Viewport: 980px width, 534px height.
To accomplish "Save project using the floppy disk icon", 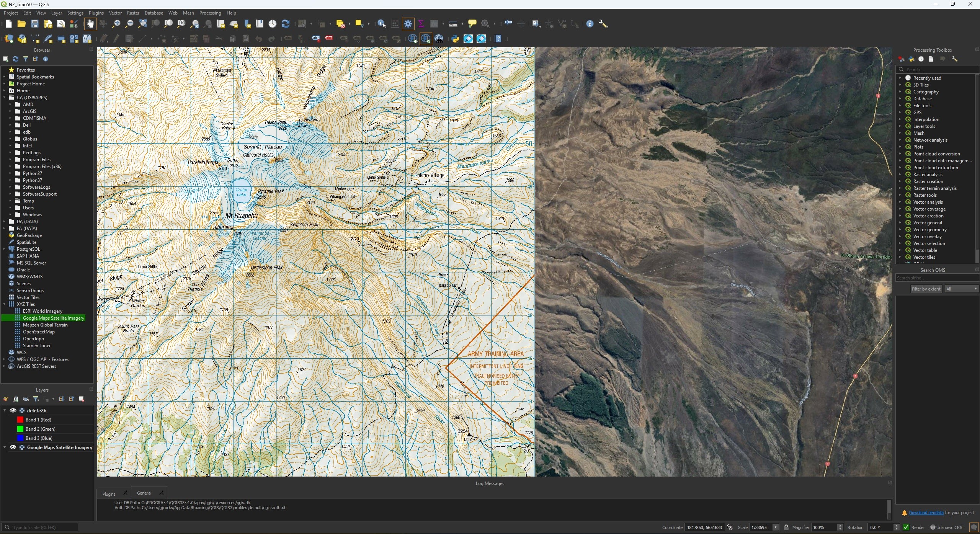I will [34, 24].
